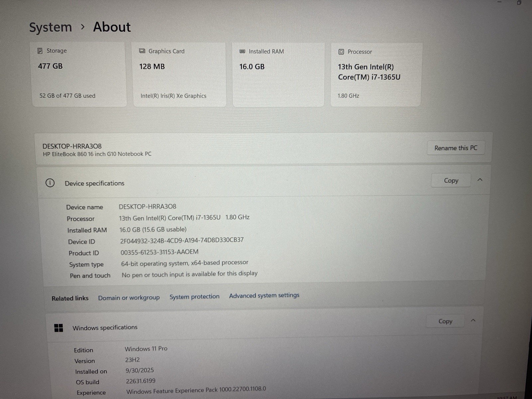Select the version value 23H2

[x=132, y=360]
